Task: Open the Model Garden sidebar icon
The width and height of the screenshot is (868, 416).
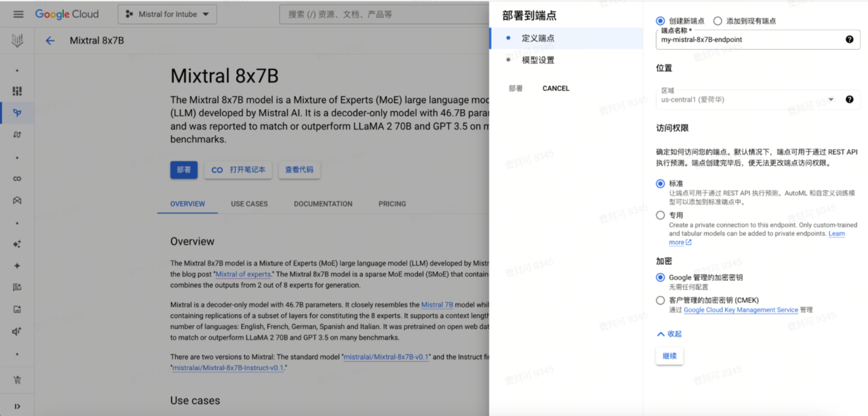Action: click(17, 113)
